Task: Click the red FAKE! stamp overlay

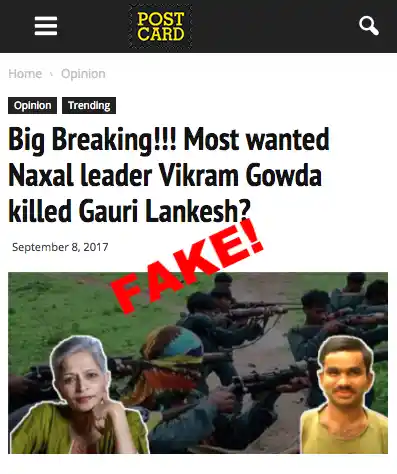Action: [187, 266]
